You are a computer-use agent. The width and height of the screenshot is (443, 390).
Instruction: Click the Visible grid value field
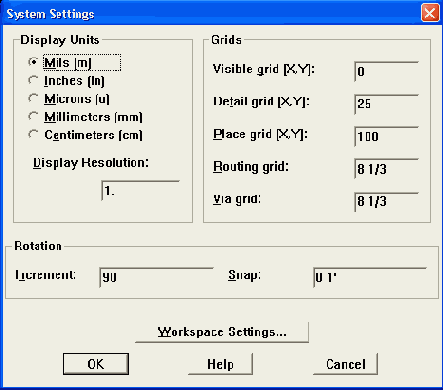(386, 71)
